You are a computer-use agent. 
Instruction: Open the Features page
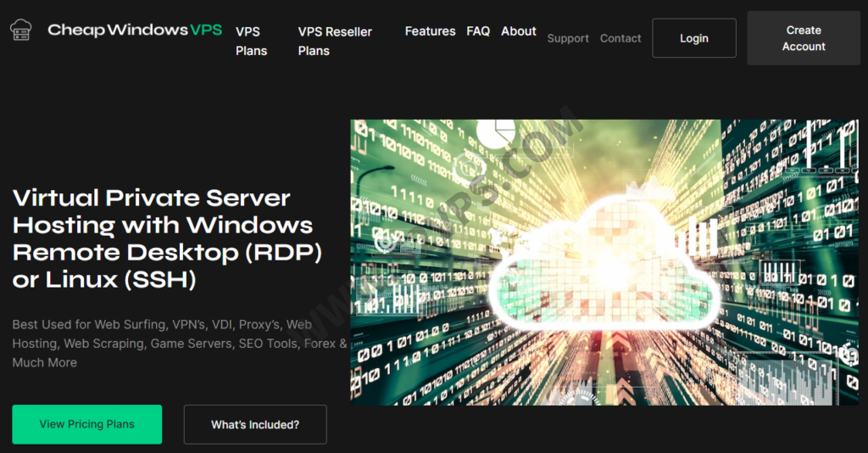click(x=430, y=31)
